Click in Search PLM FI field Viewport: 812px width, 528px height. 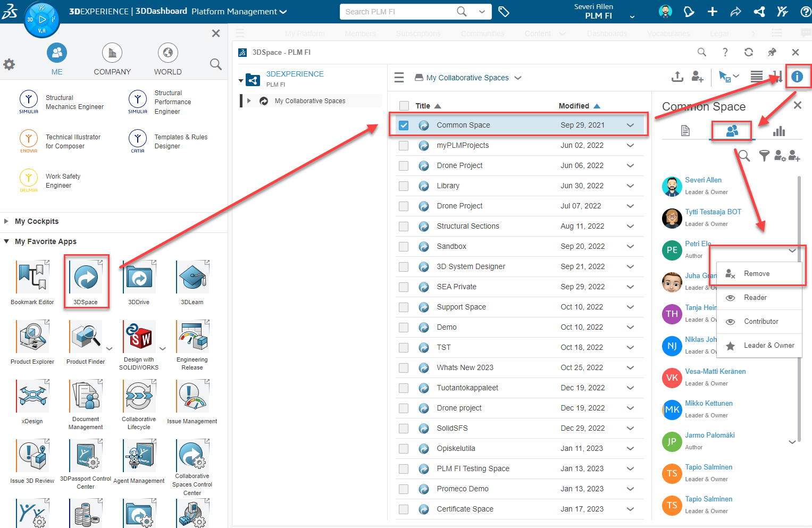(x=399, y=12)
